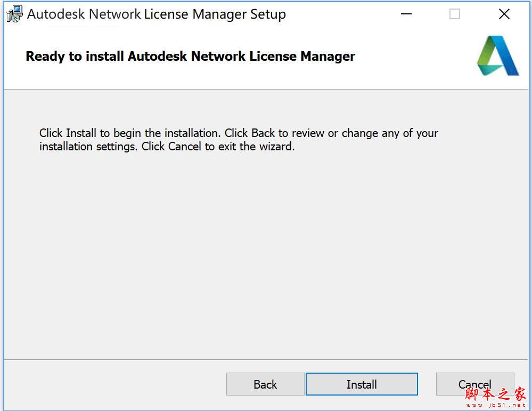This screenshot has width=532, height=411.
Task: Click the setup installer icon in title bar
Action: click(14, 14)
